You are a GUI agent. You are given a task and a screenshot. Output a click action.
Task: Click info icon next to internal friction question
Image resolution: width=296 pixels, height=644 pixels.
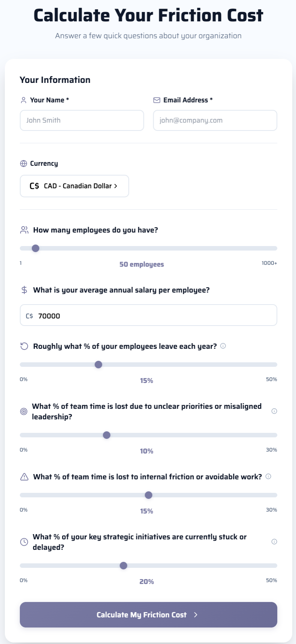tap(268, 476)
